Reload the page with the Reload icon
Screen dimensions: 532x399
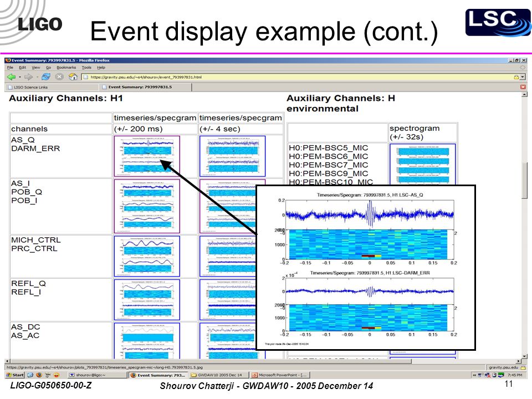(46, 77)
